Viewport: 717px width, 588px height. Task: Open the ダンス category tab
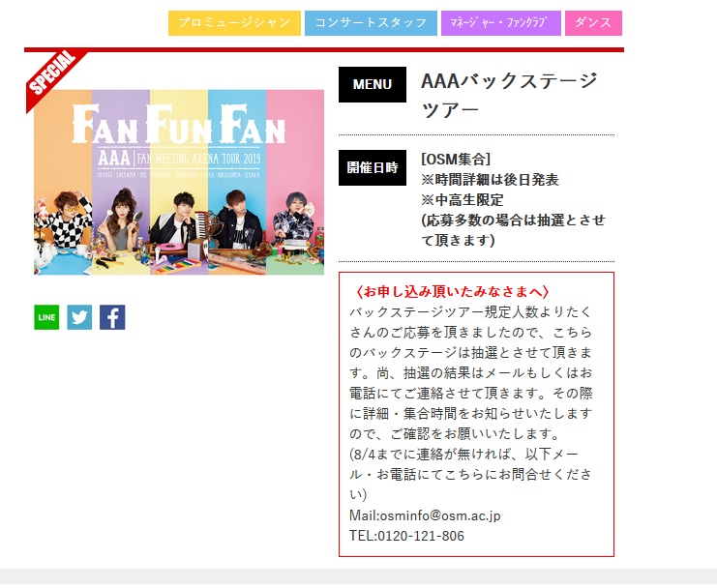pos(593,23)
